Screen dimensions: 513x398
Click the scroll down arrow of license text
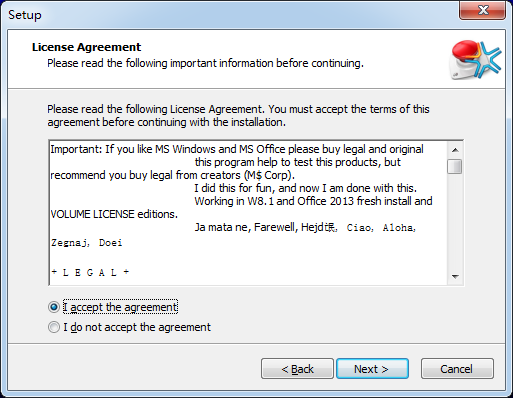pos(455,276)
